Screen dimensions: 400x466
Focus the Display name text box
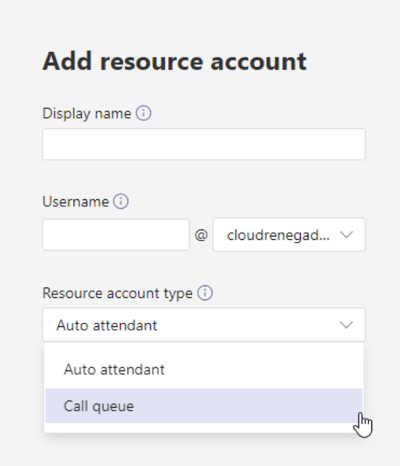pyautogui.click(x=204, y=144)
